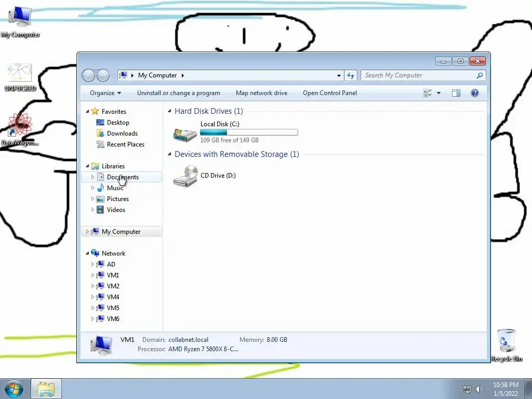Screen dimensions: 532x399
Task: Expand the VM1 network node
Action: click(92, 275)
